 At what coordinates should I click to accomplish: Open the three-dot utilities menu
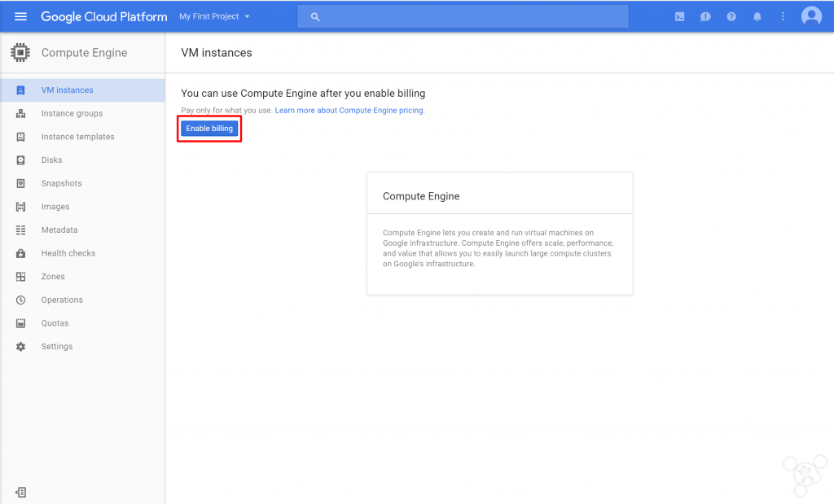click(783, 17)
